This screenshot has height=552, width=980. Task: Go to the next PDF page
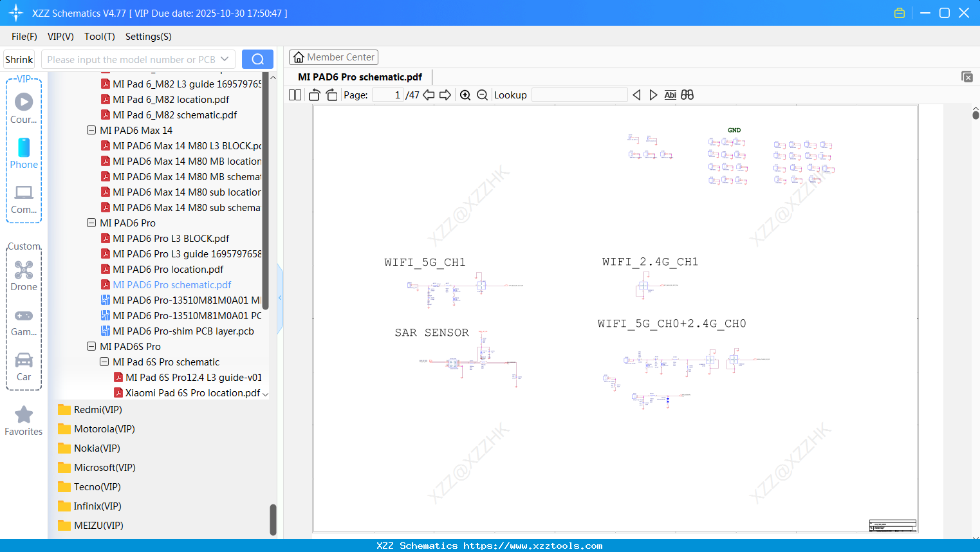coord(445,95)
